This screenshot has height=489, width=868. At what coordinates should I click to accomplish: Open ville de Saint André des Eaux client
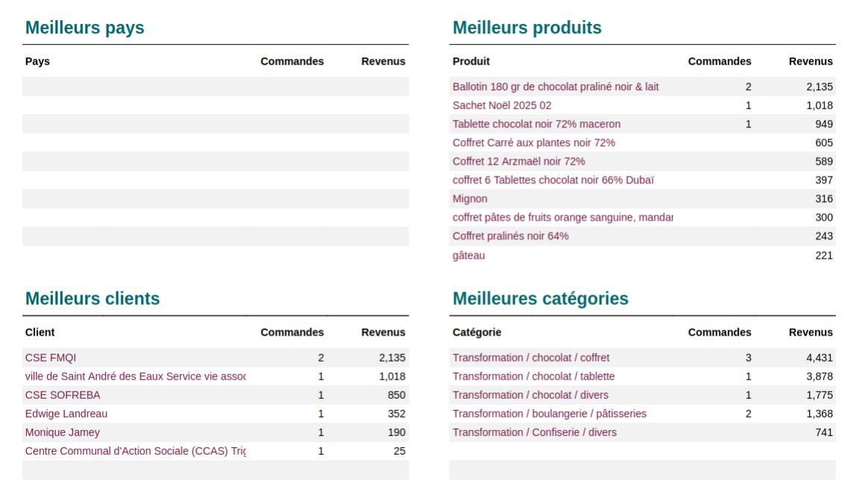point(135,376)
